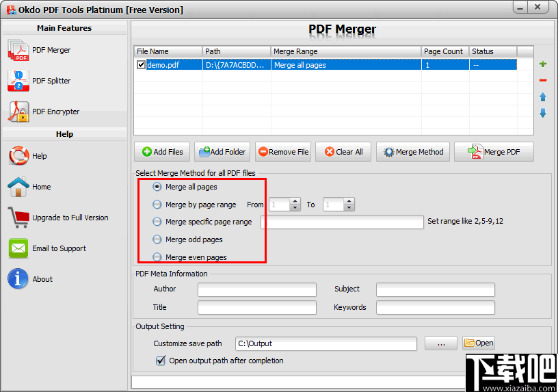Decrease the From page value

(x=295, y=207)
